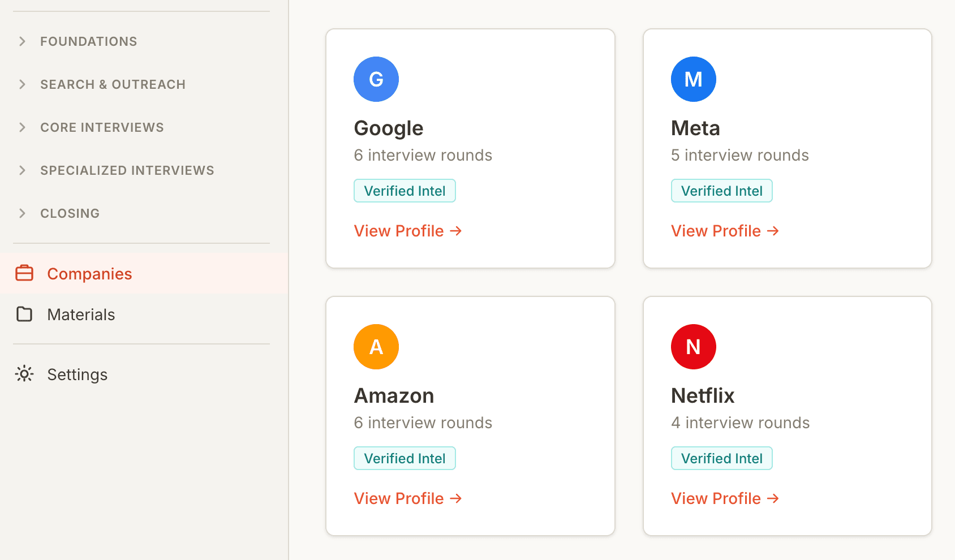This screenshot has width=955, height=560.
Task: Open Settings from the sidebar
Action: (x=144, y=374)
